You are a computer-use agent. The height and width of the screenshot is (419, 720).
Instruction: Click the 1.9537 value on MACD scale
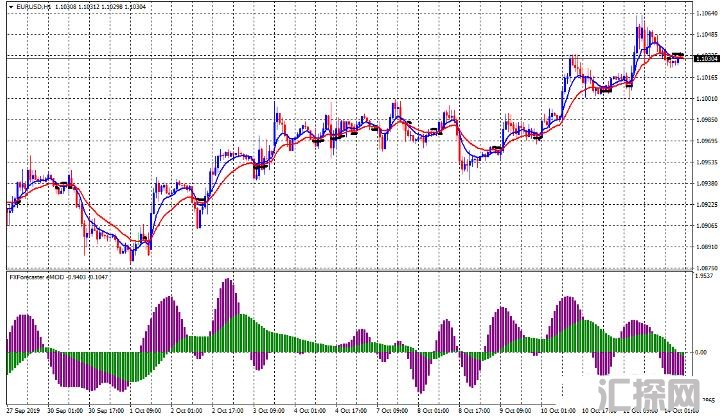pyautogui.click(x=703, y=278)
